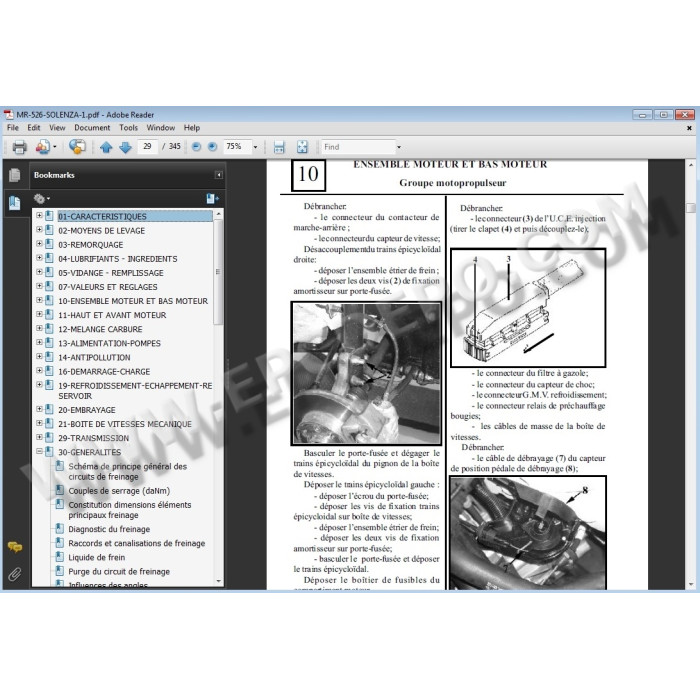The image size is (700, 700).
Task: Open bookmarks options gear menu
Action: [41, 199]
